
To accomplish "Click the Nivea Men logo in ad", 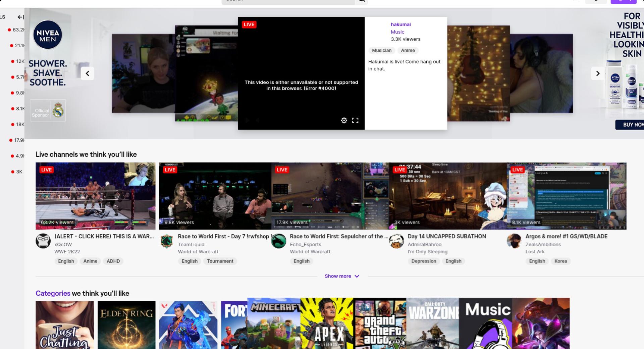I will [48, 35].
